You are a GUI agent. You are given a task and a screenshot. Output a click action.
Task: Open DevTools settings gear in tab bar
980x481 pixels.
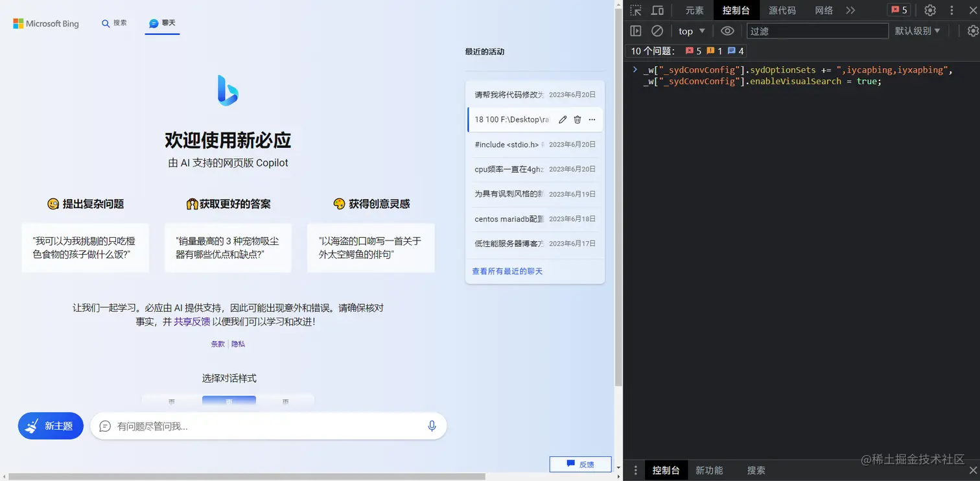(x=930, y=10)
